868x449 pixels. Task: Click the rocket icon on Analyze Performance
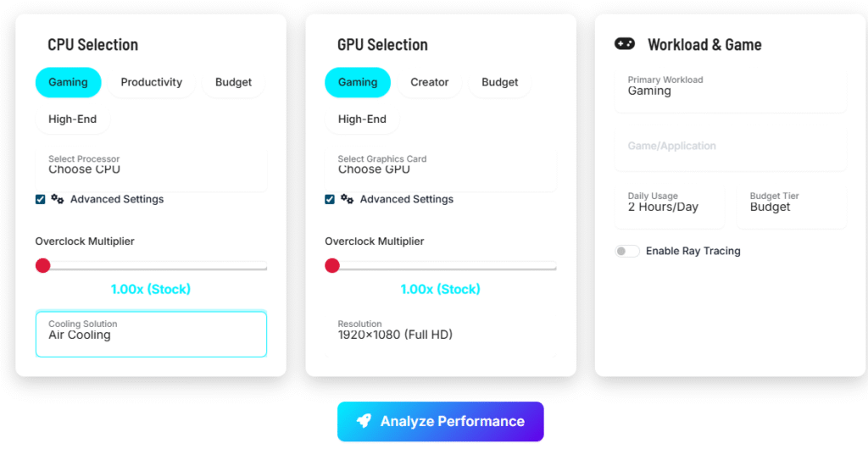(364, 421)
